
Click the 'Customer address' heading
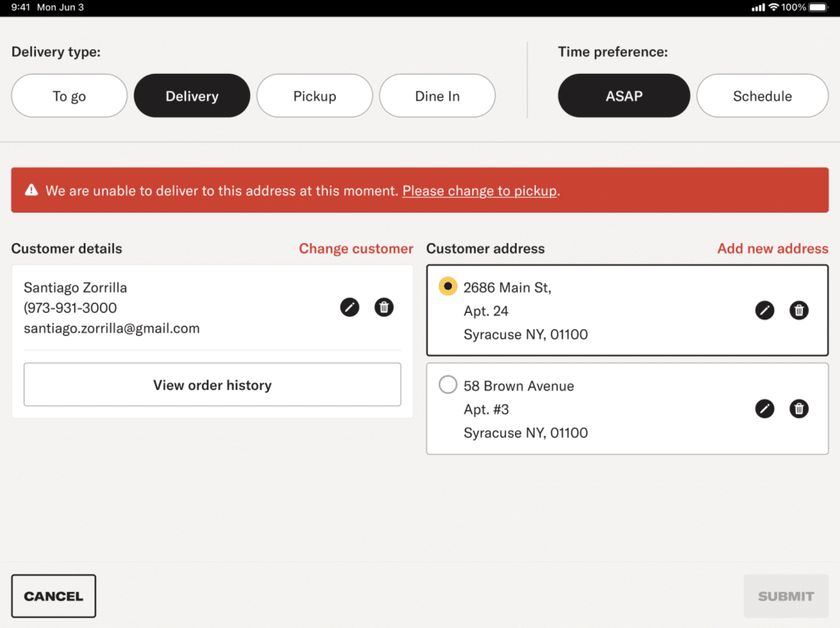click(x=486, y=249)
